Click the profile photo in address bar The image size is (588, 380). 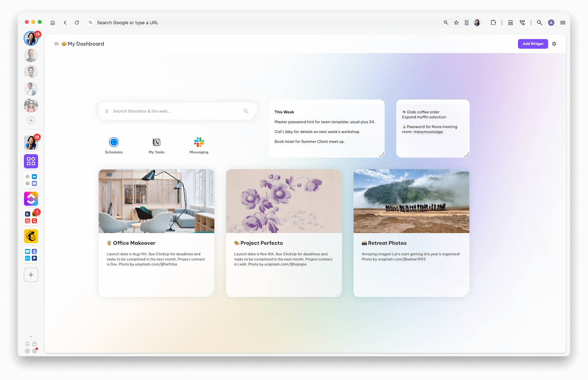477,23
